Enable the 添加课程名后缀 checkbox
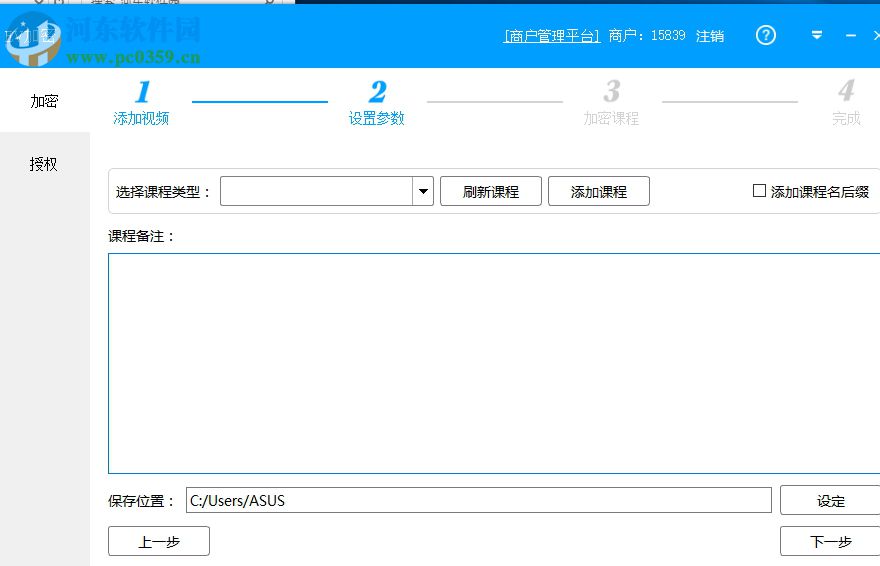This screenshot has height=566, width=880. point(759,191)
